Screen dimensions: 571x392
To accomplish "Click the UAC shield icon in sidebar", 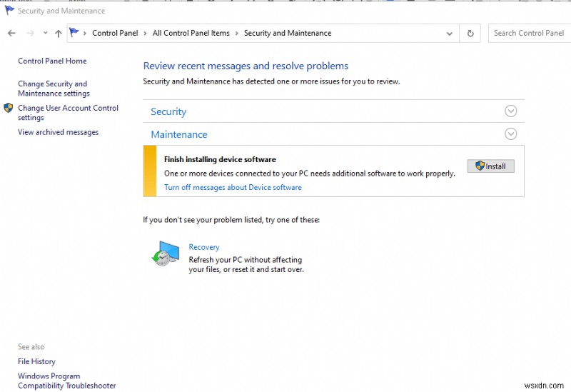I will click(x=8, y=108).
